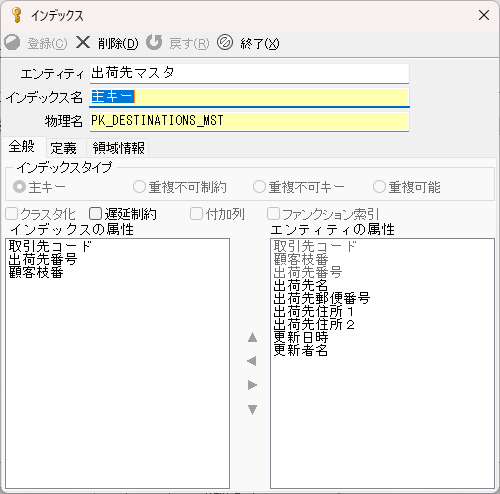Click the 終了(X) exit toolbar button
This screenshot has height=494, width=500.
click(248, 43)
